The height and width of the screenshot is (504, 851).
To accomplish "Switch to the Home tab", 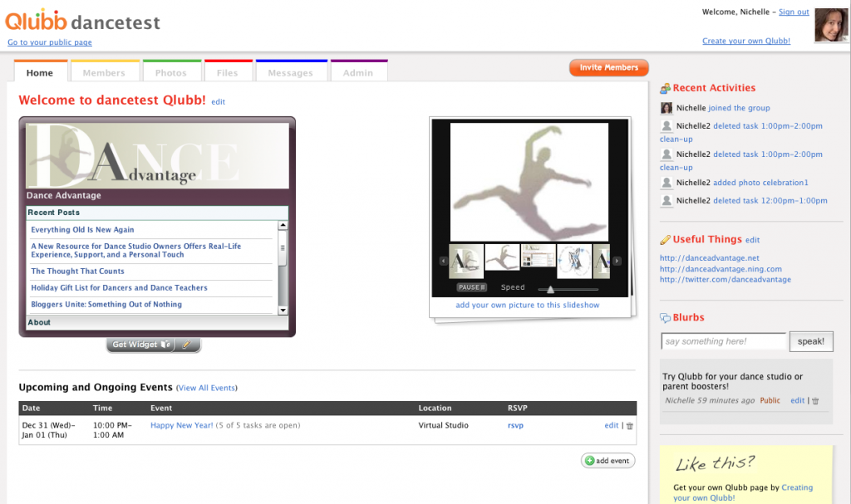I will (40, 71).
